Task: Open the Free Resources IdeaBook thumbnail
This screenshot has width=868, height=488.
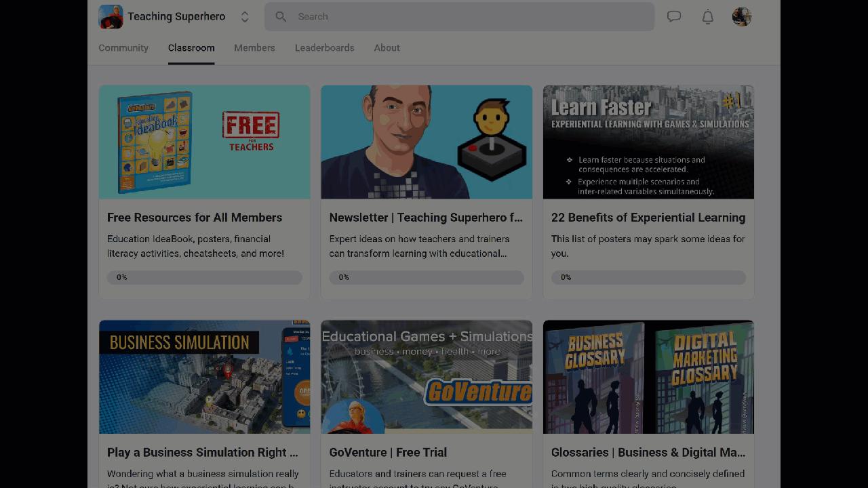Action: (x=205, y=142)
